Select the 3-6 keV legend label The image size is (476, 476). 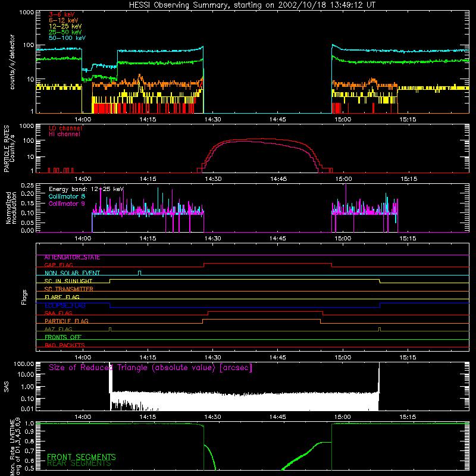(62, 14)
